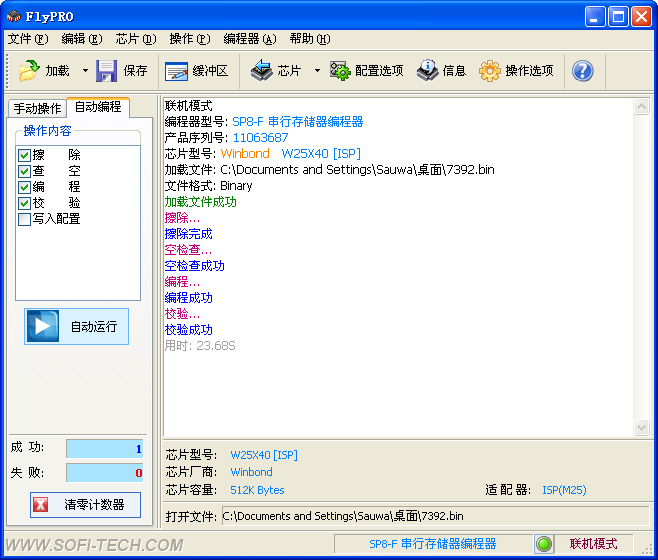Click the 加载 (Load) folder icon

tap(30, 71)
